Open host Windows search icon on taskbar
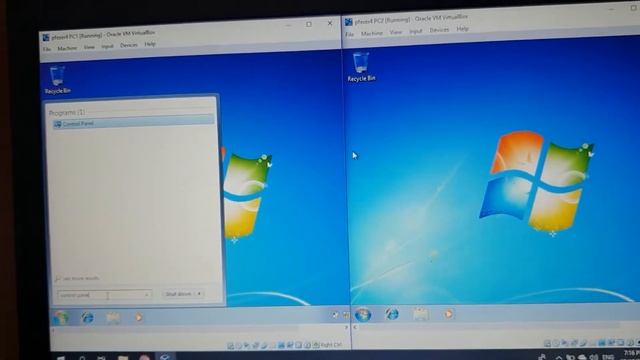 pos(82,358)
